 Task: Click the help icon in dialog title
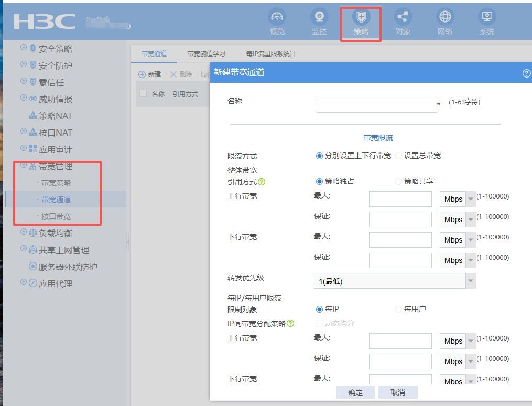[526, 73]
